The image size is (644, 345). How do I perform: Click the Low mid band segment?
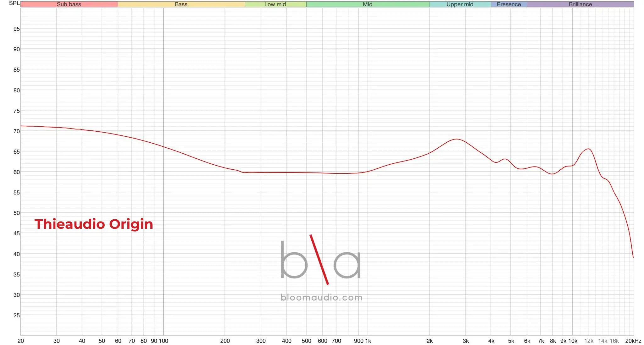coord(275,4)
